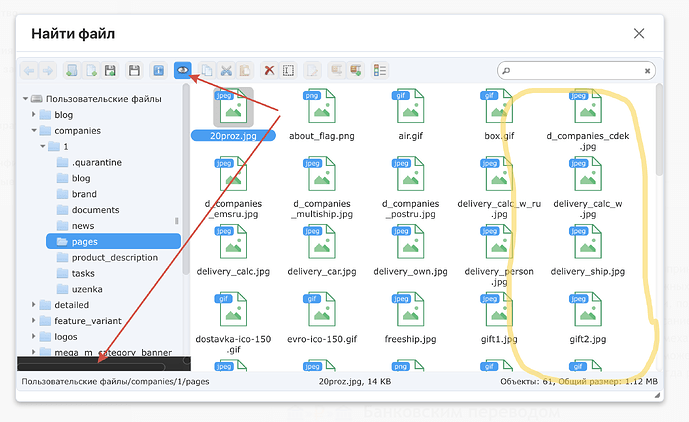Click the Back arrow in toolbar

pos(29,71)
